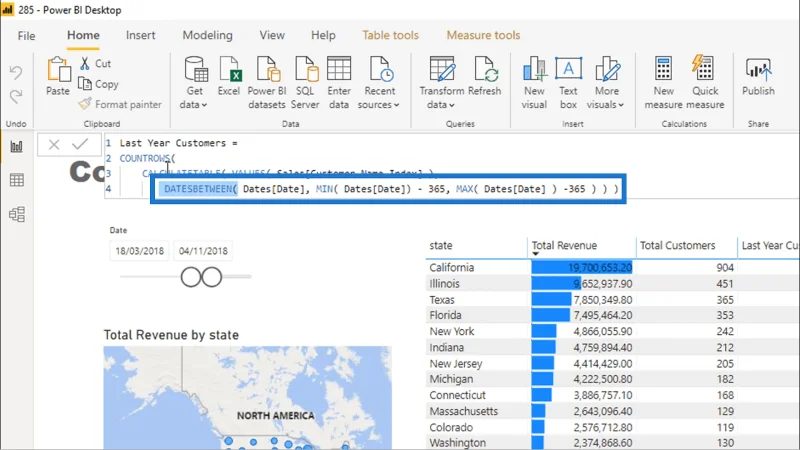Open the View ribbon tab
Screen dimensions: 800x450
click(272, 35)
